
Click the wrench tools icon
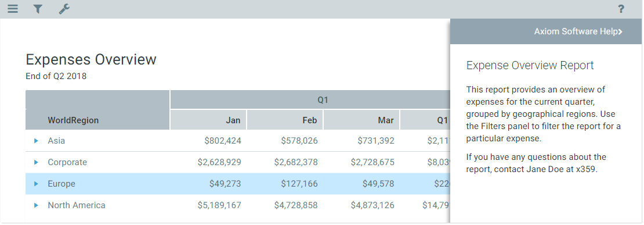coord(64,9)
